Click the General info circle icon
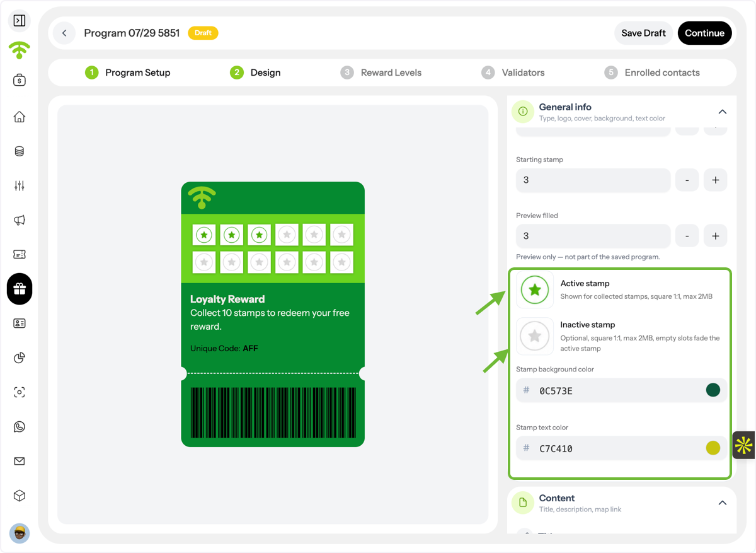The width and height of the screenshot is (756, 553). pyautogui.click(x=522, y=112)
